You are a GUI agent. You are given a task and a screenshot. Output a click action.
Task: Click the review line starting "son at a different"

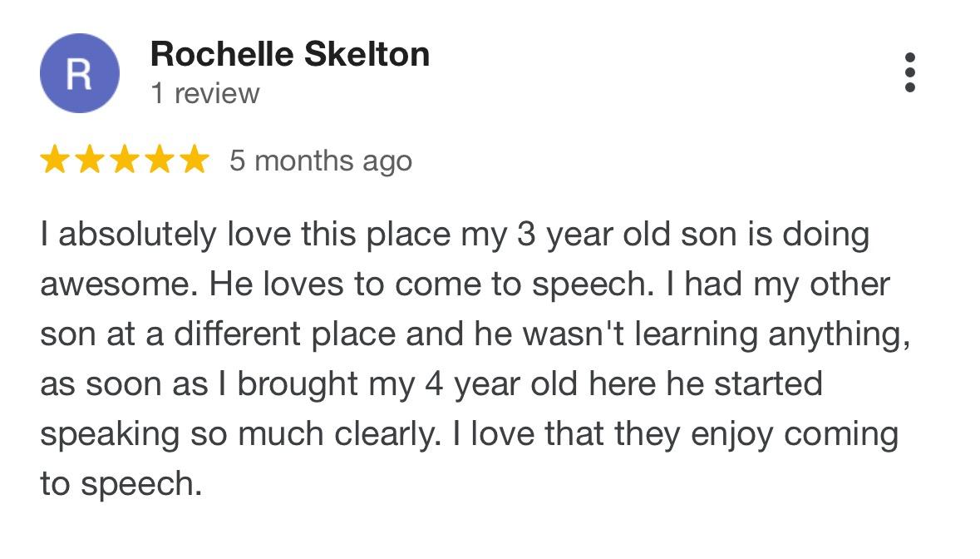pos(475,335)
